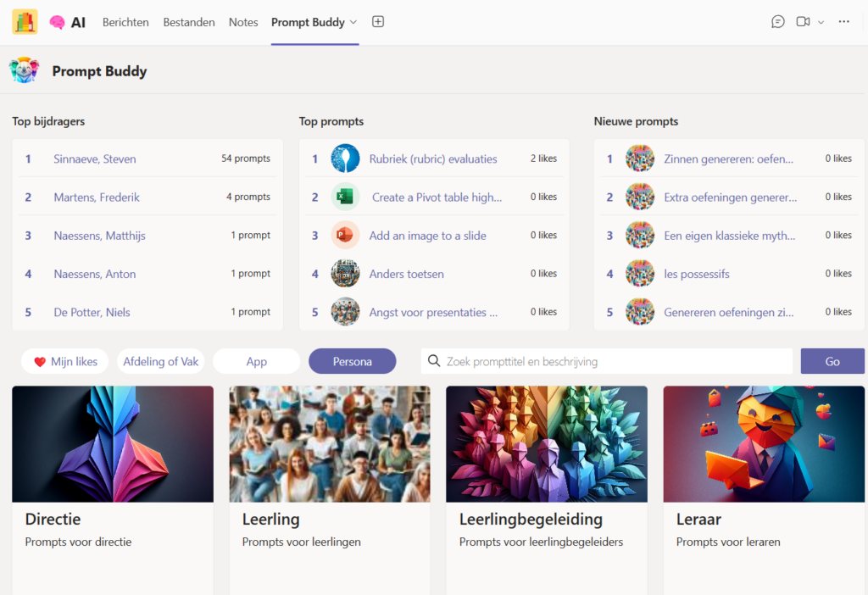Click the PowerPoint icon beside Add an image
Screen dimensions: 868x595
345,236
